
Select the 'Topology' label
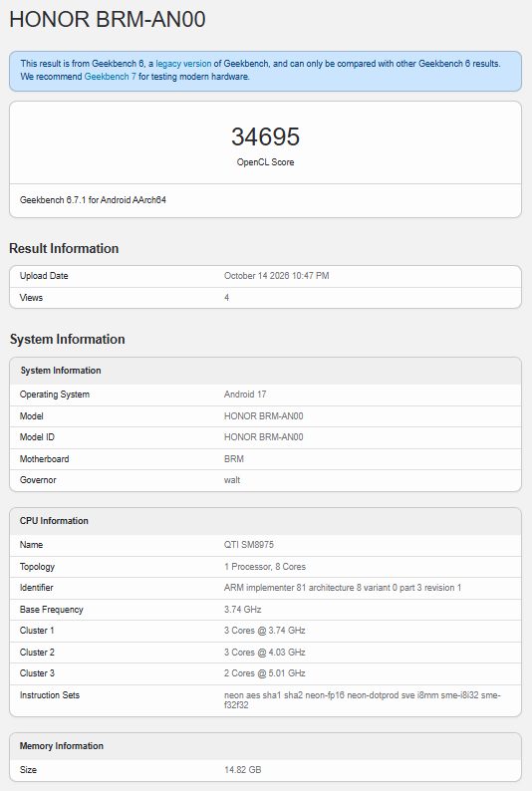(37, 567)
